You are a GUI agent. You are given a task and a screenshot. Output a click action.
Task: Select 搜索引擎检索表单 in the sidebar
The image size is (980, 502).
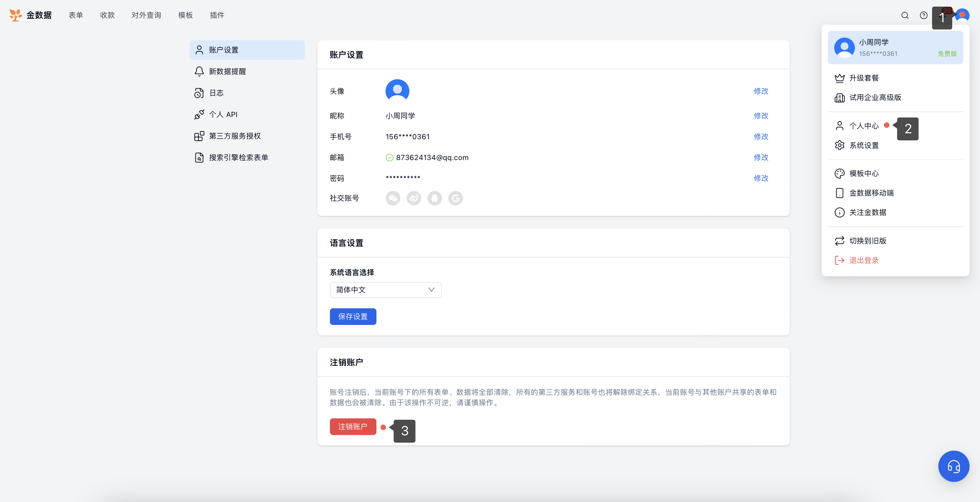[247, 158]
